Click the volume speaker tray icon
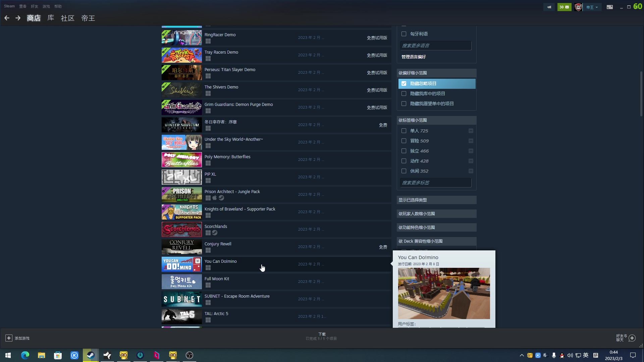This screenshot has height=362, width=644. coord(570,355)
